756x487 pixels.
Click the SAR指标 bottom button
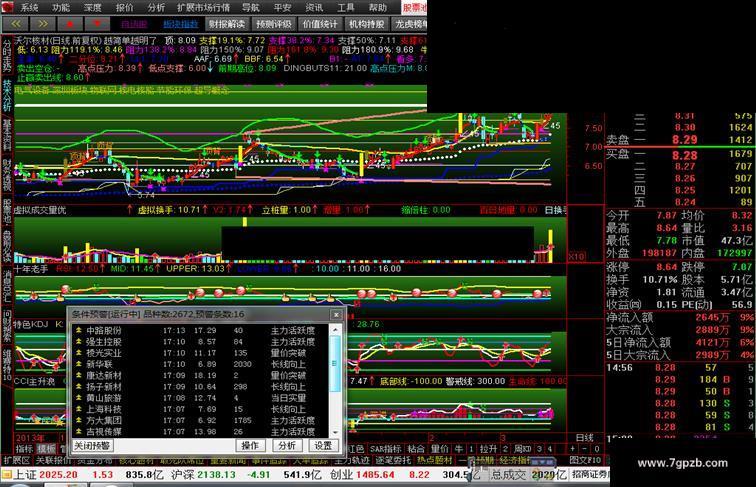pos(386,449)
